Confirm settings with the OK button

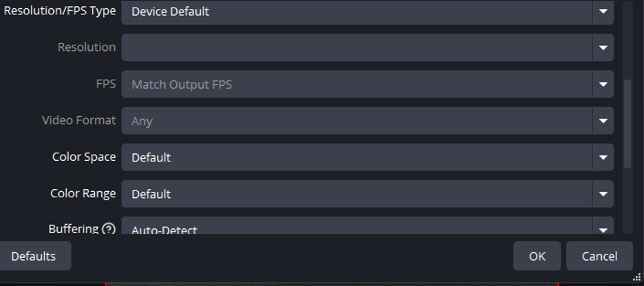click(537, 256)
